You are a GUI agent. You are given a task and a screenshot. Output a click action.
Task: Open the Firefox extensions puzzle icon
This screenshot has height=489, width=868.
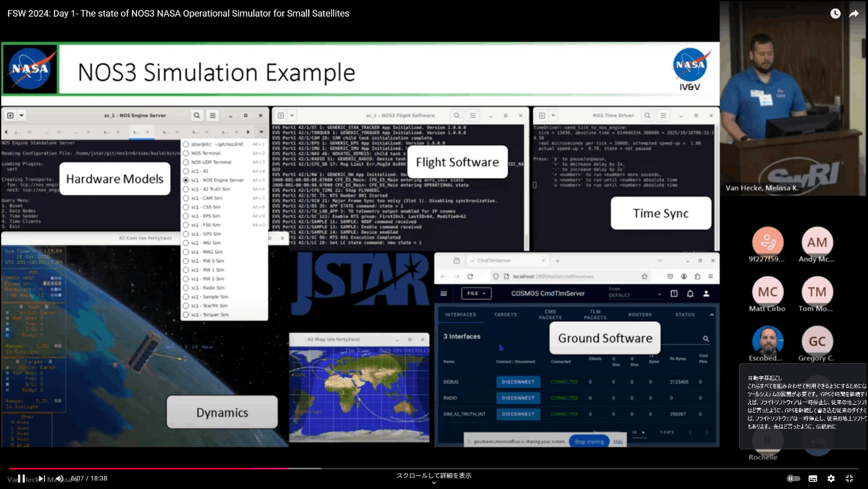point(697,276)
